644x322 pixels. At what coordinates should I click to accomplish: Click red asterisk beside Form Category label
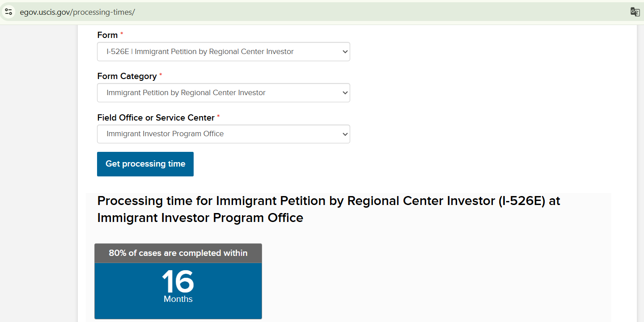pyautogui.click(x=161, y=75)
